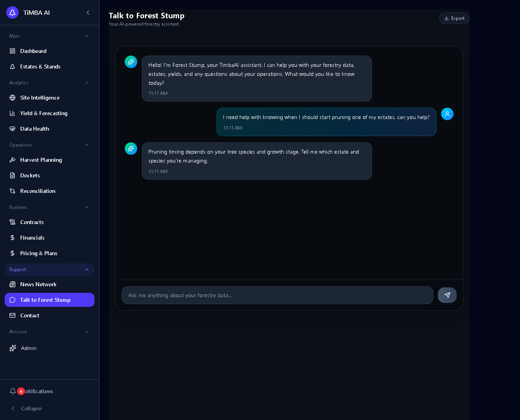Go to Yield & Forecasting
Viewport: 520px width, 420px height.
click(x=44, y=113)
